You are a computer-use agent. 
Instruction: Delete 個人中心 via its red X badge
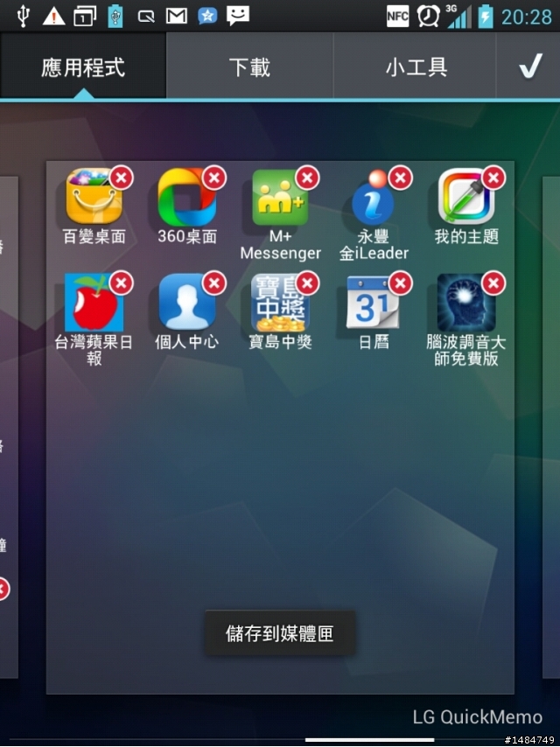coord(214,283)
